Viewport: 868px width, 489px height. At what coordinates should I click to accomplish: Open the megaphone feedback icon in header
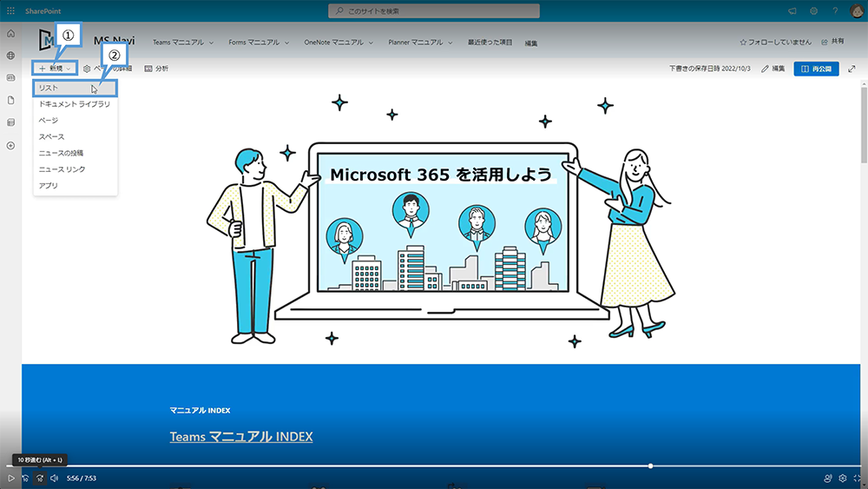(x=792, y=10)
